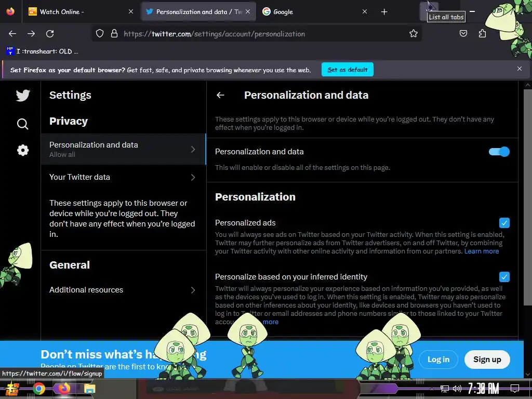Click the Sign up button
This screenshot has height=399, width=532.
pos(487,360)
